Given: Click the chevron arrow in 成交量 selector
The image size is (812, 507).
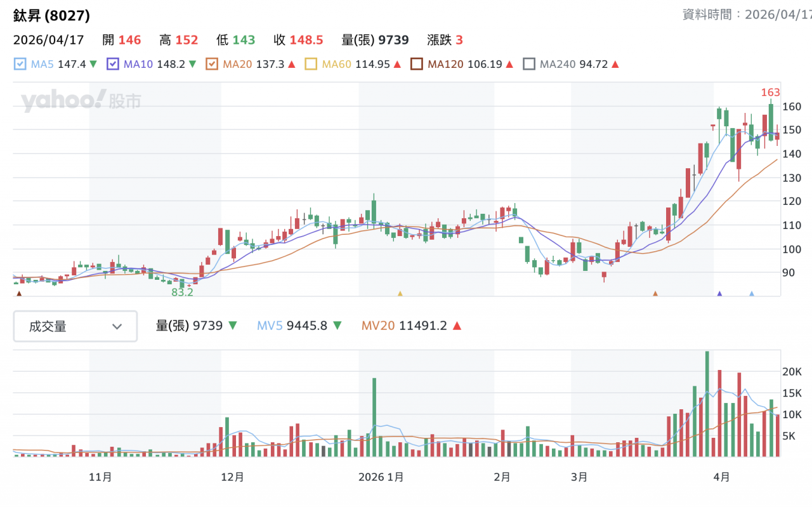Looking at the screenshot, I should click(117, 327).
